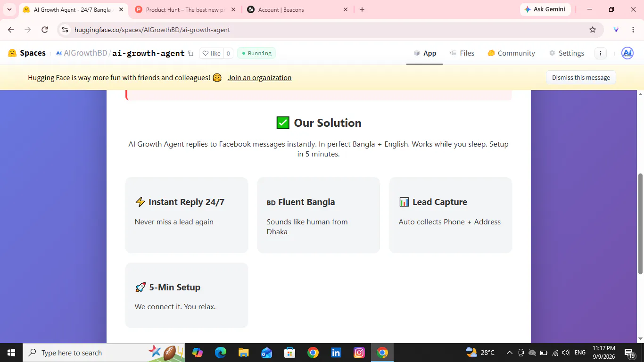Click the Ask Gemini button

click(545, 9)
